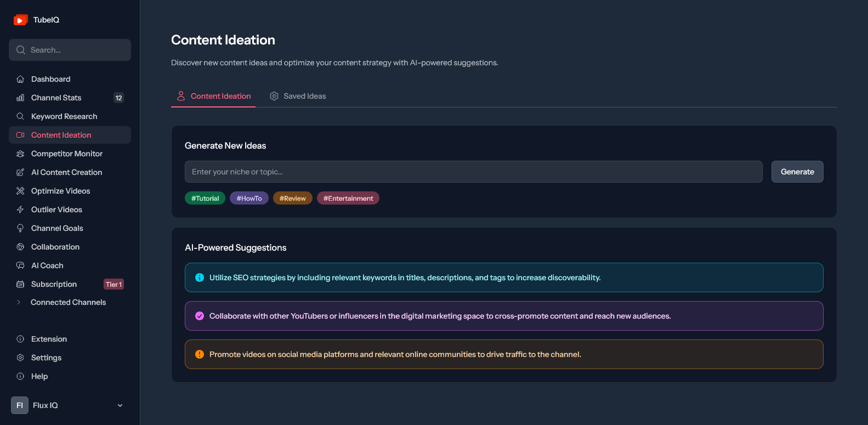The width and height of the screenshot is (868, 425).
Task: Select the Content Ideation tab
Action: (213, 96)
